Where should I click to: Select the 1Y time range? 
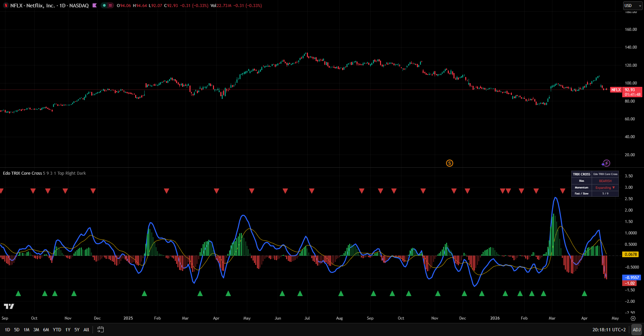coord(68,330)
